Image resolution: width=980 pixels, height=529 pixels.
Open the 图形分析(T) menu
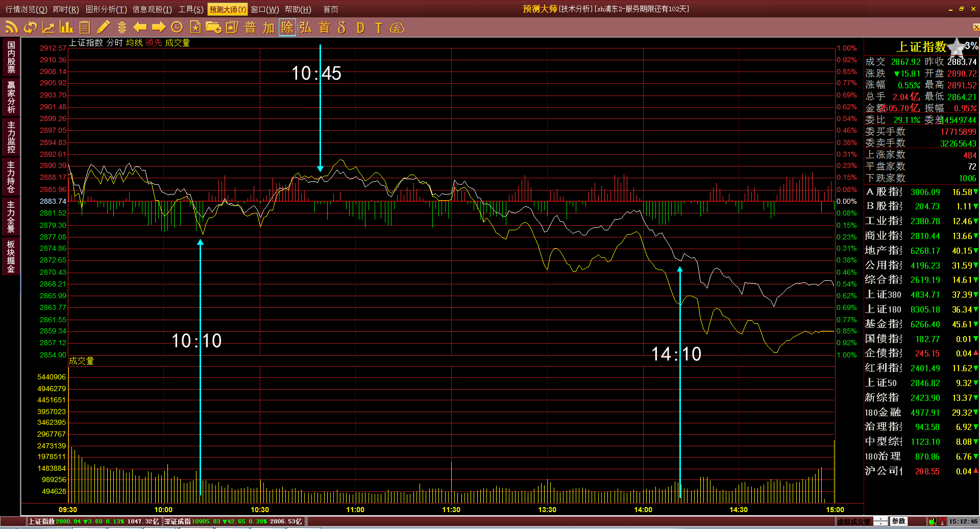click(106, 9)
